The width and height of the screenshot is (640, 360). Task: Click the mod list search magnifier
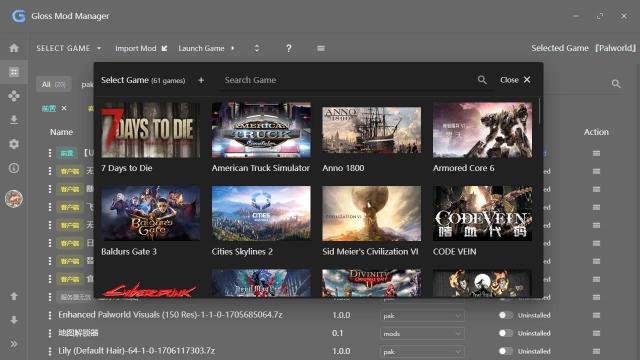(616, 84)
